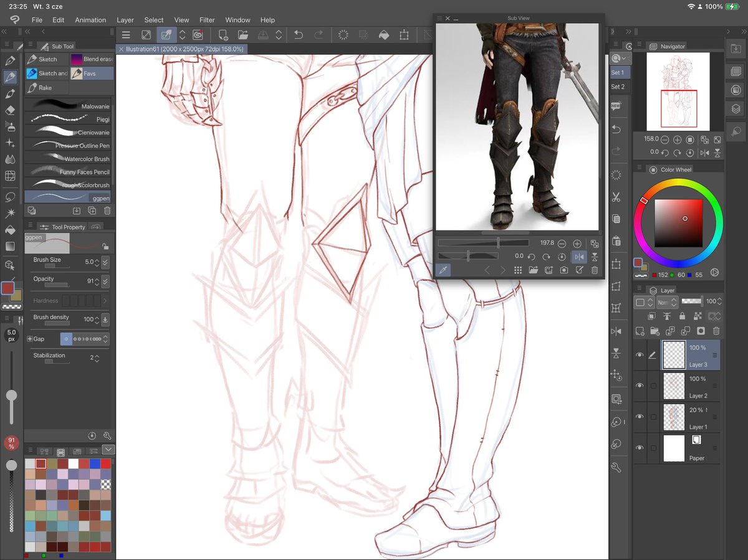The height and width of the screenshot is (560, 748).
Task: Tick the checkbox beside Layer 1 thumbnail
Action: coord(653,417)
